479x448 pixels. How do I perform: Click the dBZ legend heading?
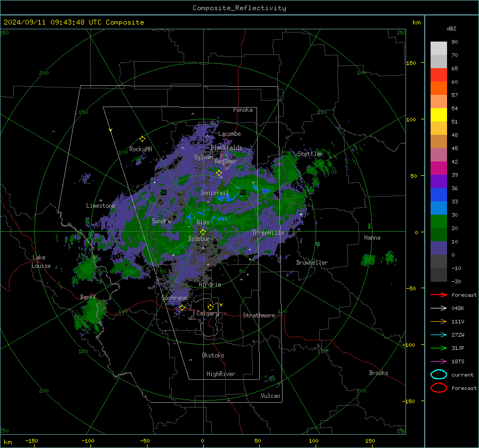[x=451, y=29]
